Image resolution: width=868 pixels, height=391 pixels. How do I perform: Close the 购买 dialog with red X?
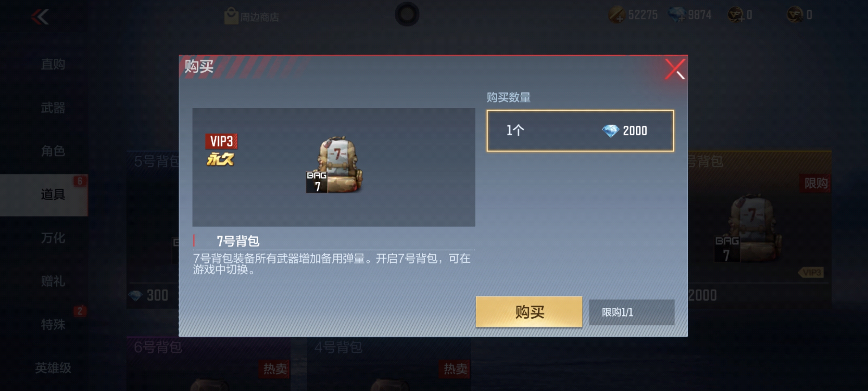[x=675, y=69]
